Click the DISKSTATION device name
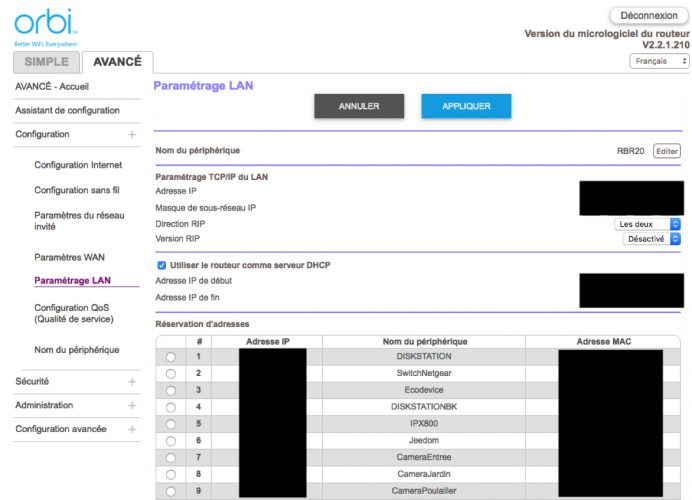This screenshot has width=692, height=500. (424, 356)
